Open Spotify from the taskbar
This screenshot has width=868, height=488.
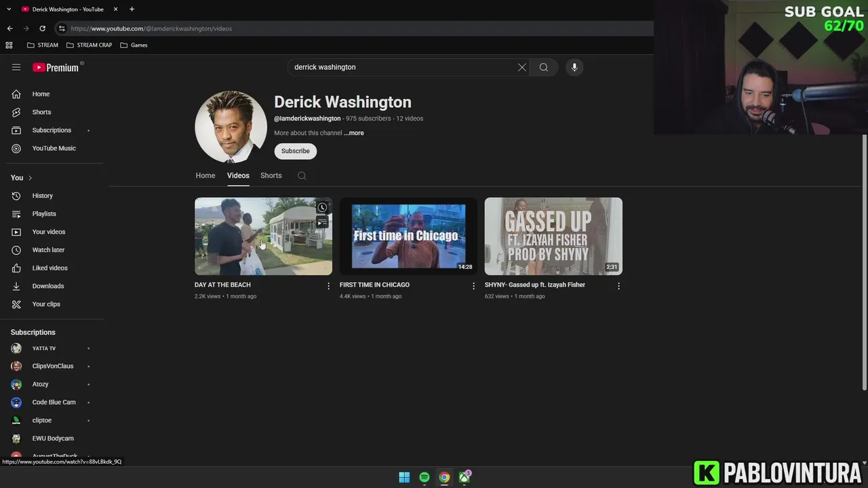[424, 477]
